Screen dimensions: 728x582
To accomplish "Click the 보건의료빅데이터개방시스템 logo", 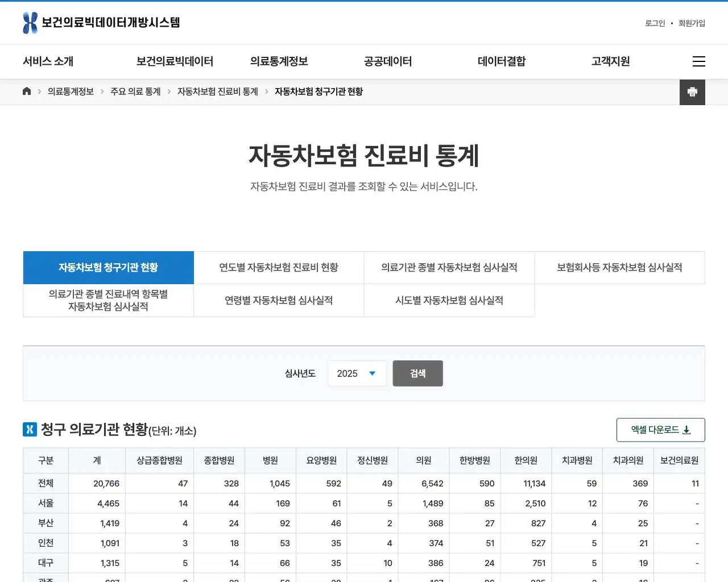I will 101,23.
